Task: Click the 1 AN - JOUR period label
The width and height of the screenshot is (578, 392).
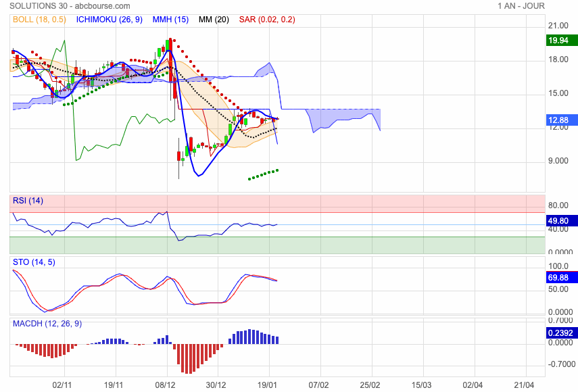Action: [521, 6]
